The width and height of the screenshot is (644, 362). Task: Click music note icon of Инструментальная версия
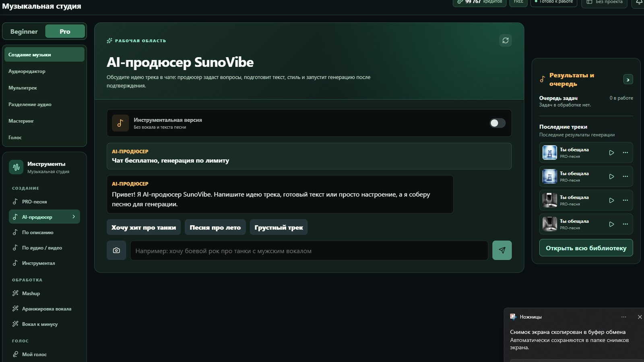coord(120,123)
